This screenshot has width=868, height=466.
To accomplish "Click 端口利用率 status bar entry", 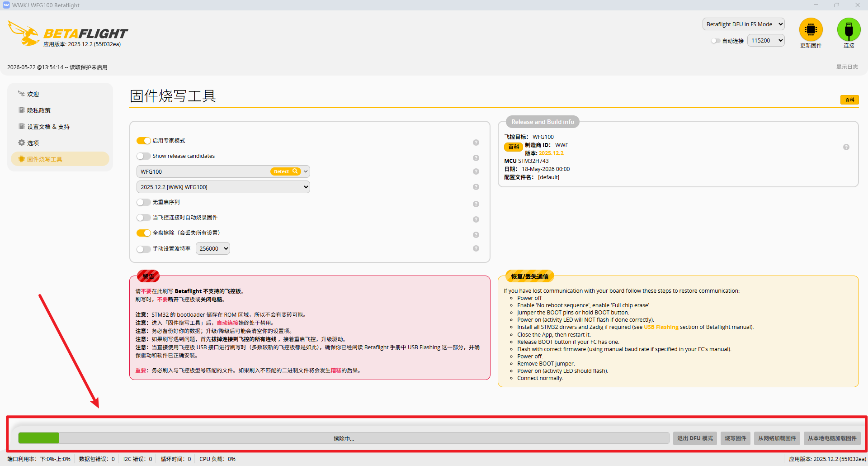I will point(39,459).
